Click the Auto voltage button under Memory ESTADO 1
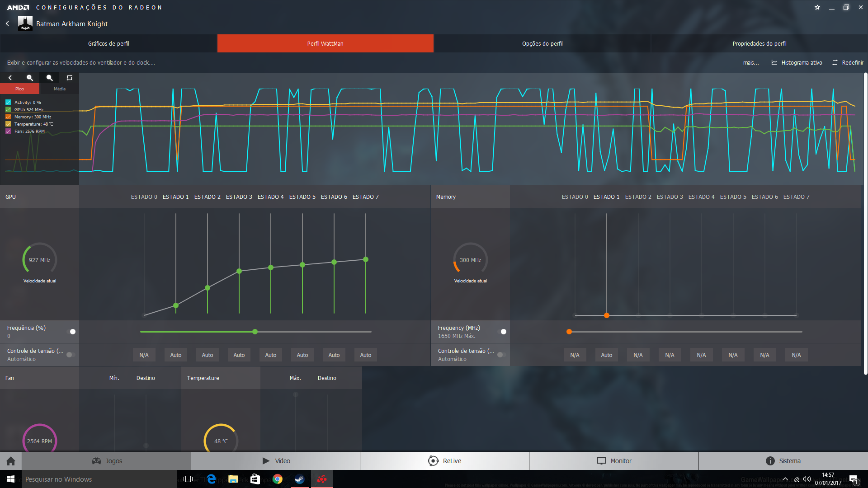This screenshot has height=488, width=868. [x=607, y=355]
